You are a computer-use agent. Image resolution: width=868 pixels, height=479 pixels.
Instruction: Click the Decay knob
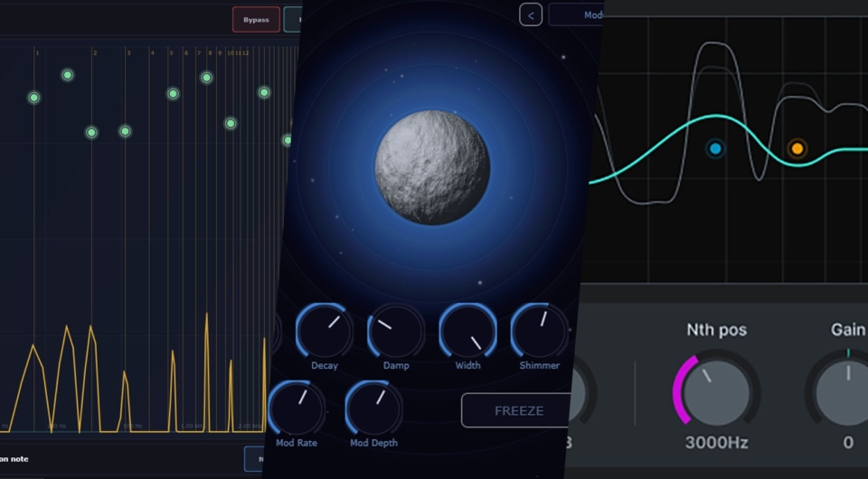(325, 330)
